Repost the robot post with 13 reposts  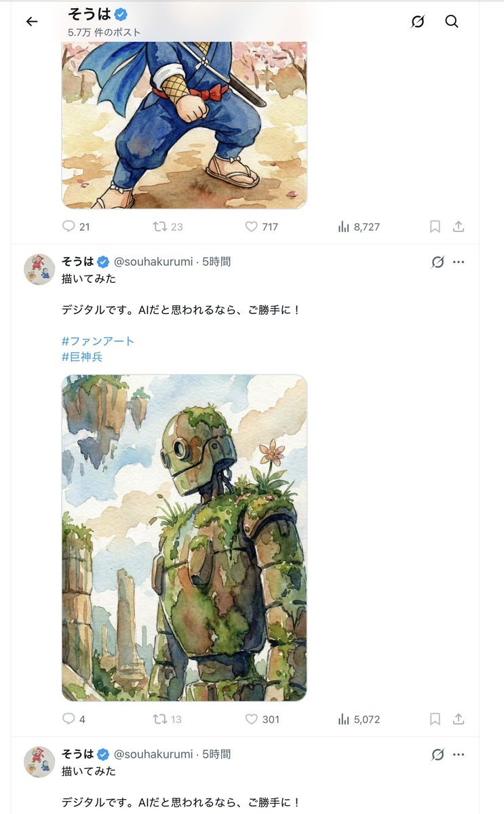coord(168,719)
